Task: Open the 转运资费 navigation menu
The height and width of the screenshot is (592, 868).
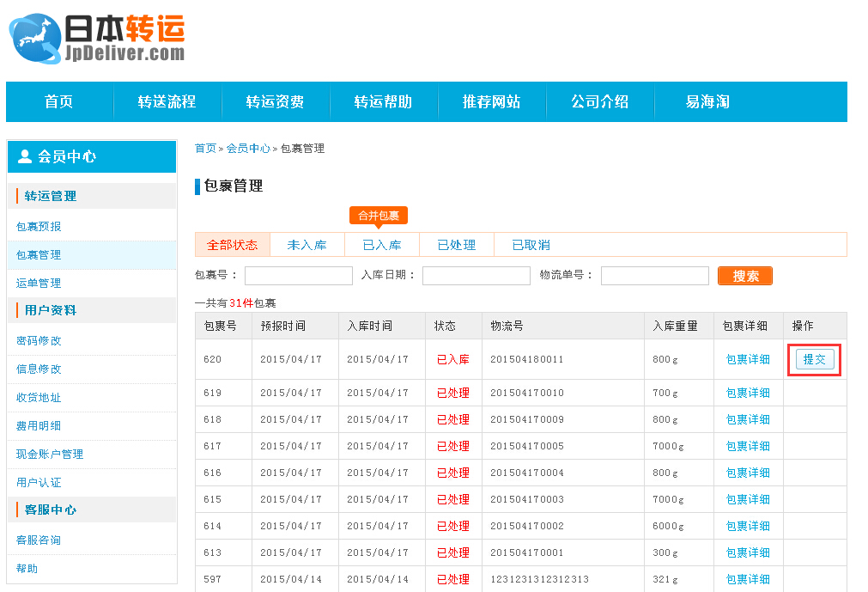Action: pyautogui.click(x=276, y=101)
